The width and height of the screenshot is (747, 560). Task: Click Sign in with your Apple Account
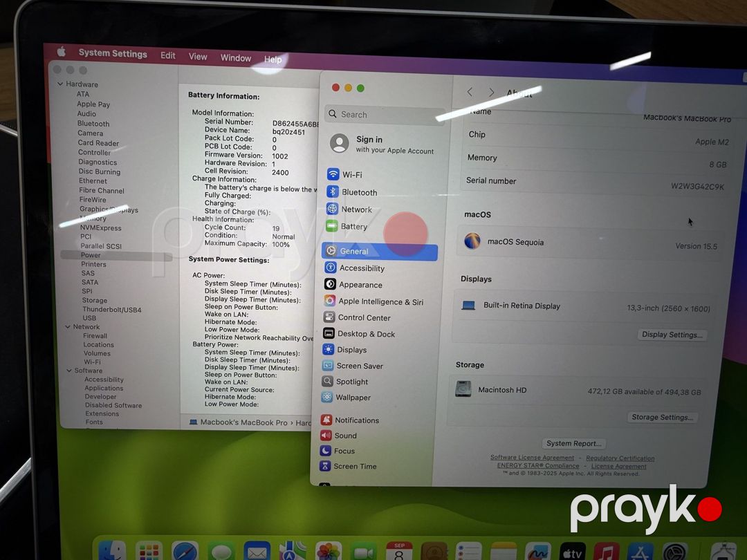pos(382,144)
